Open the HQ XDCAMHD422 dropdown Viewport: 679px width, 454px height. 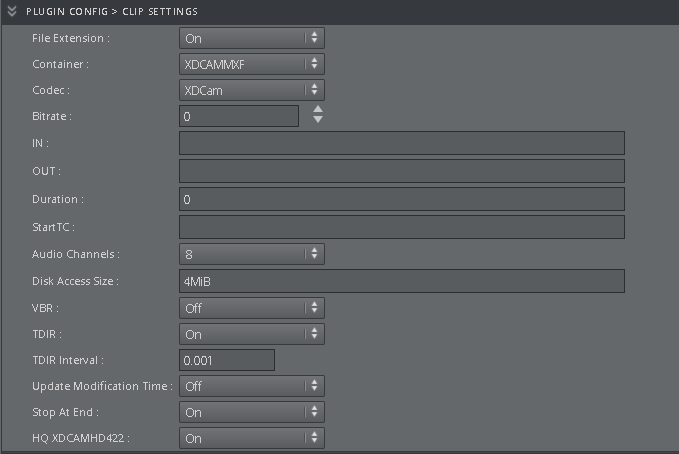click(x=252, y=438)
